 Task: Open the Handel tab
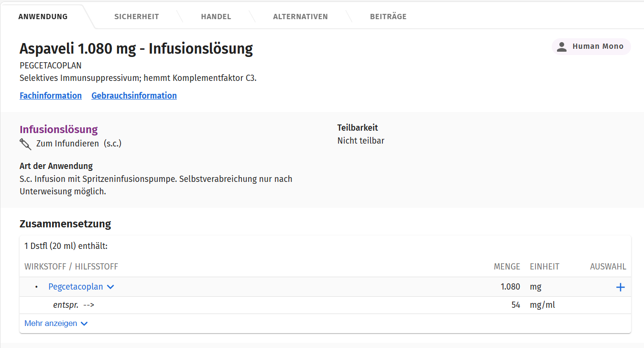coord(216,17)
